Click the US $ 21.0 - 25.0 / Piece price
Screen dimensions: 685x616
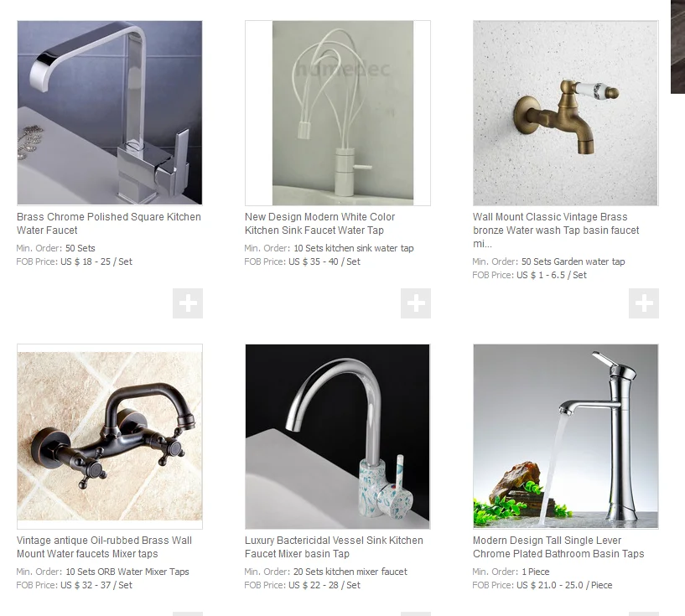click(x=564, y=585)
